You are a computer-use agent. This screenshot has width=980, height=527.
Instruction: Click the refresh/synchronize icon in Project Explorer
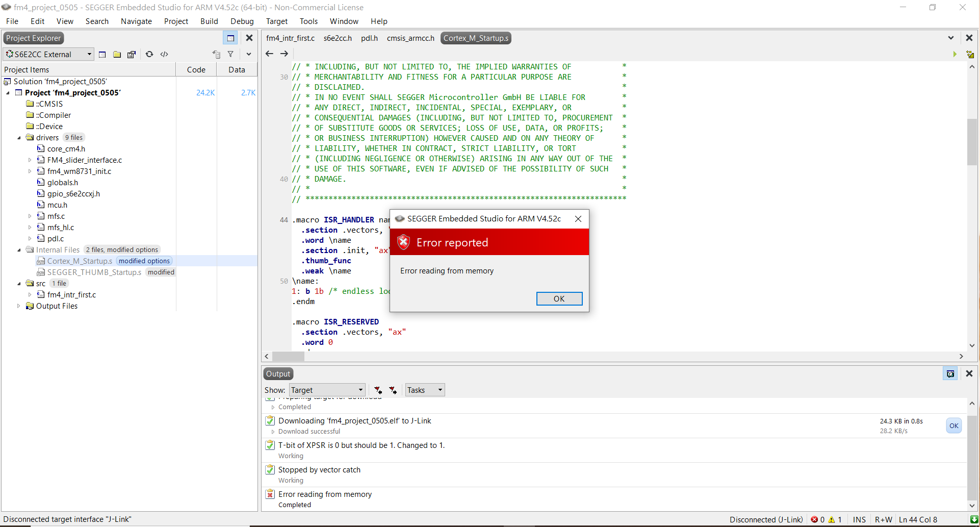[149, 54]
